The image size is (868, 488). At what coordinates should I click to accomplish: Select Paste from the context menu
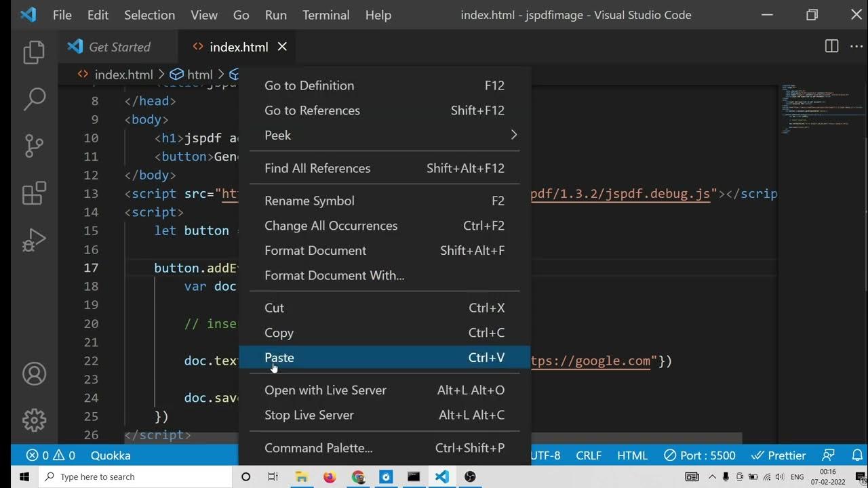pyautogui.click(x=279, y=357)
